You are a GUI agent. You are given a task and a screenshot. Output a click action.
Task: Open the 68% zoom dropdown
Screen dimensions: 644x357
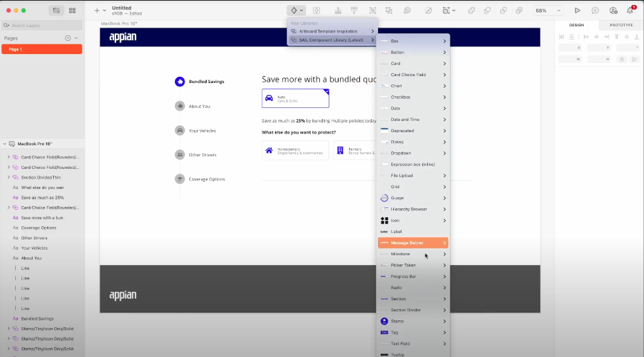[x=549, y=10]
